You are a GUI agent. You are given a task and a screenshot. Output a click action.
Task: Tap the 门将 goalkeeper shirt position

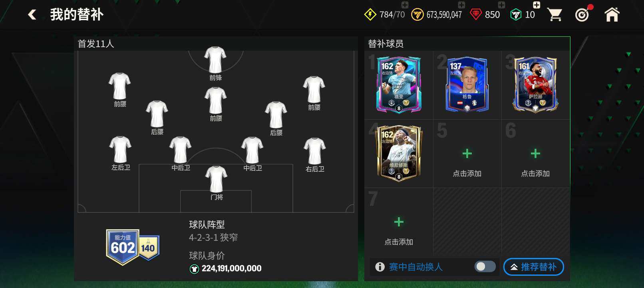[216, 180]
